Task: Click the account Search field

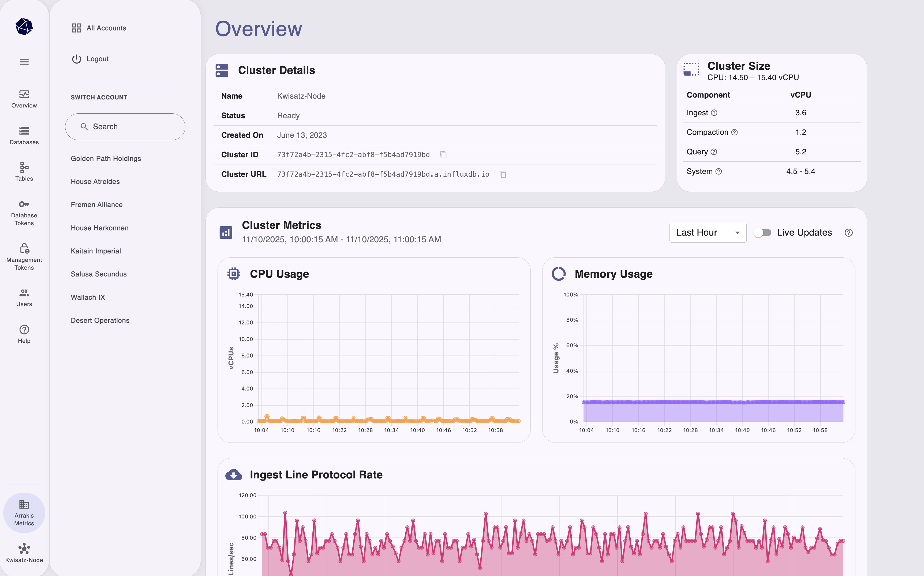Action: click(x=125, y=127)
